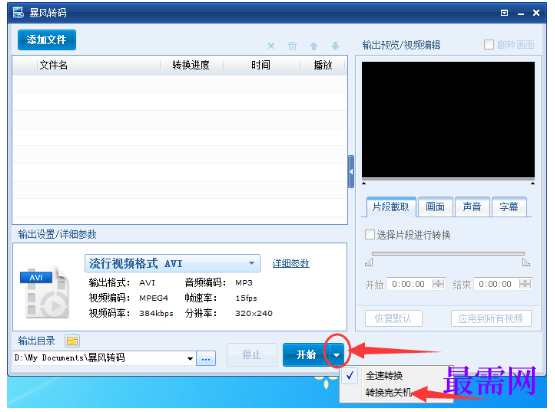
Task: Click the 分辨率 320x240 value
Action: pyautogui.click(x=254, y=313)
